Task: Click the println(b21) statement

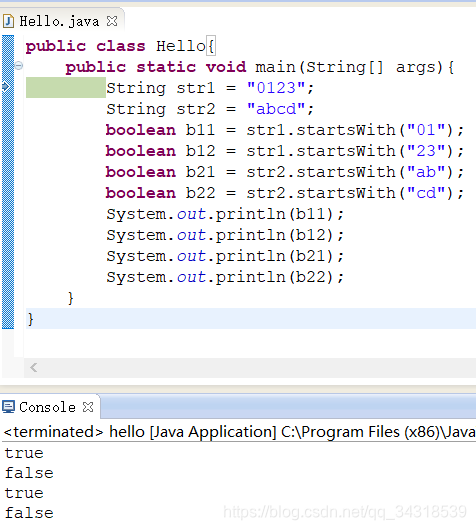Action: tap(225, 256)
